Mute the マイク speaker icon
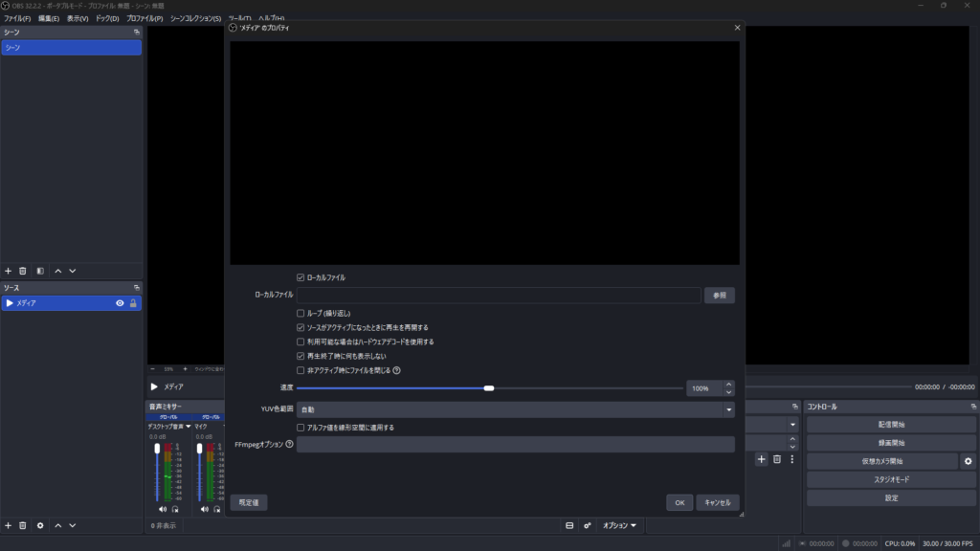The width and height of the screenshot is (980, 551). point(205,509)
